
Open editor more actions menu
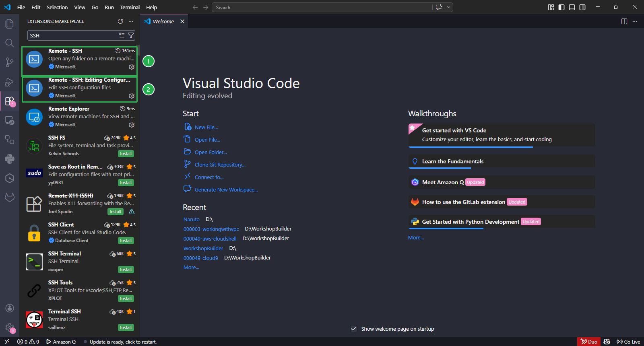click(635, 21)
